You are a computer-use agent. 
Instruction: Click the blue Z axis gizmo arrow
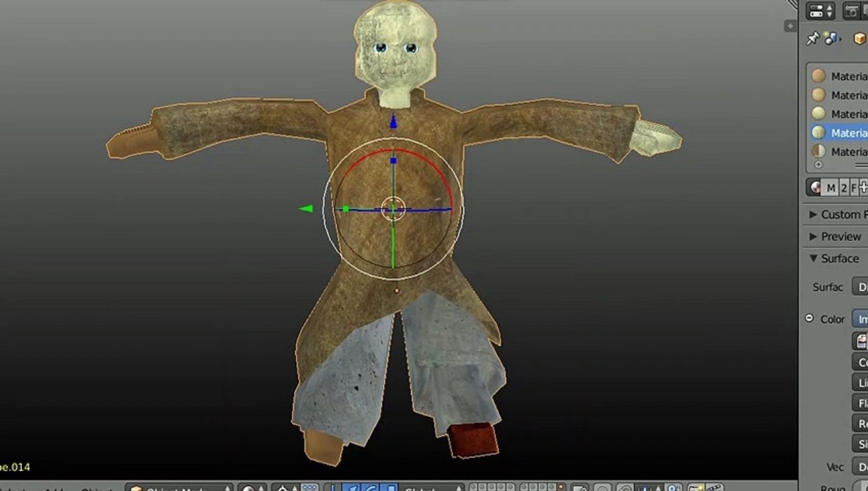click(x=393, y=122)
